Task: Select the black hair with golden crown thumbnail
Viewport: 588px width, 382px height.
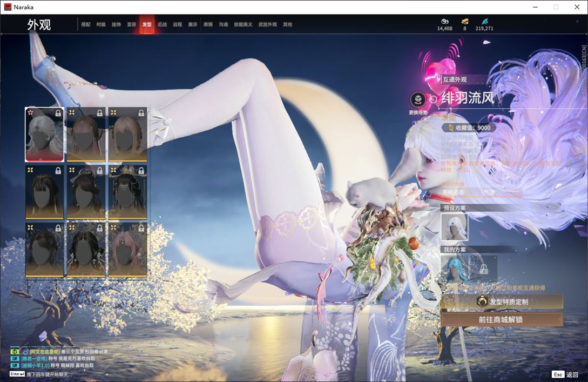Action: 127,192
